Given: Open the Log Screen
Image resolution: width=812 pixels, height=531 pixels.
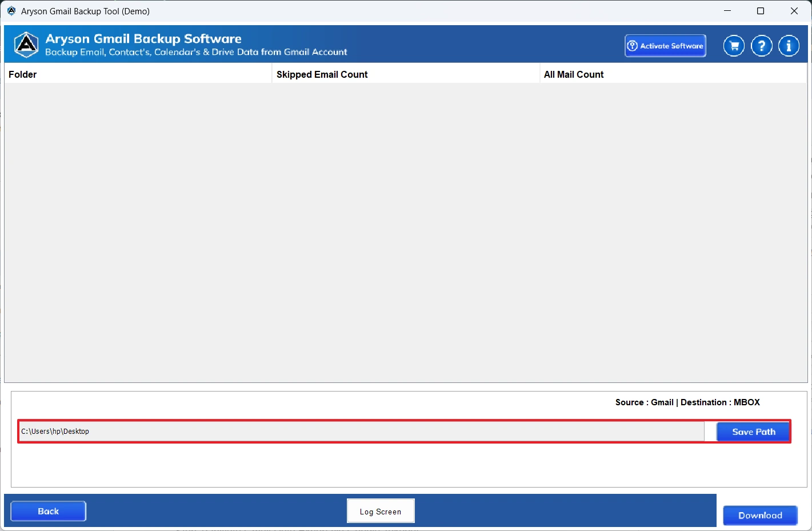Looking at the screenshot, I should point(381,511).
